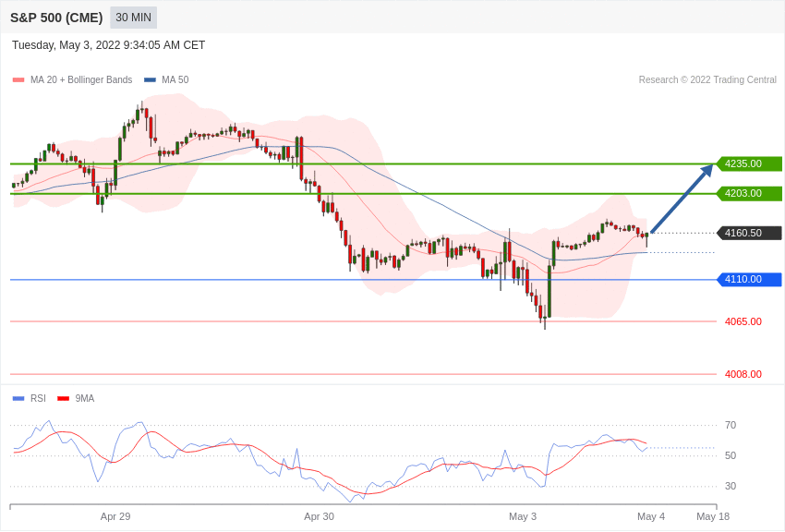The width and height of the screenshot is (785, 532).
Task: Click the 9MA red legend marker
Action: (63, 399)
